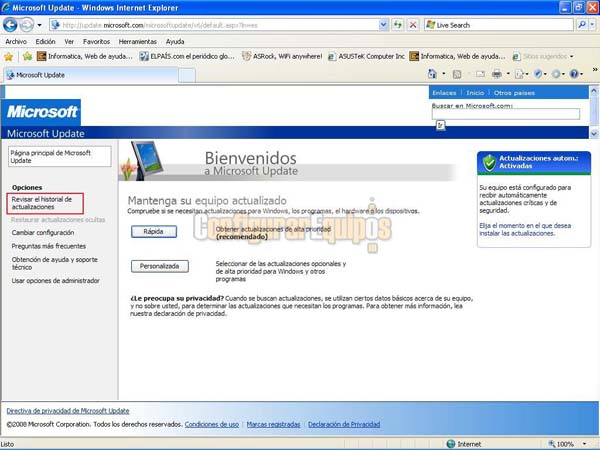
Task: Click the Enlaces link in the header
Action: coord(444,93)
